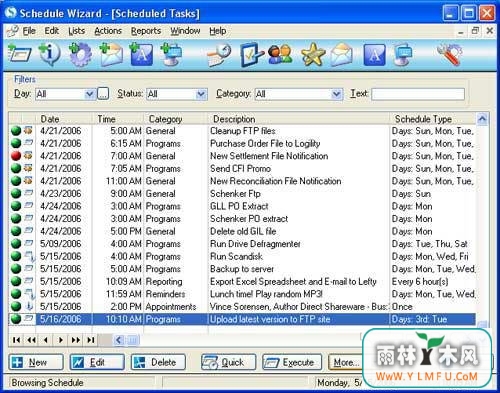The image size is (500, 393).
Task: Click the Execute button
Action: pos(292,362)
